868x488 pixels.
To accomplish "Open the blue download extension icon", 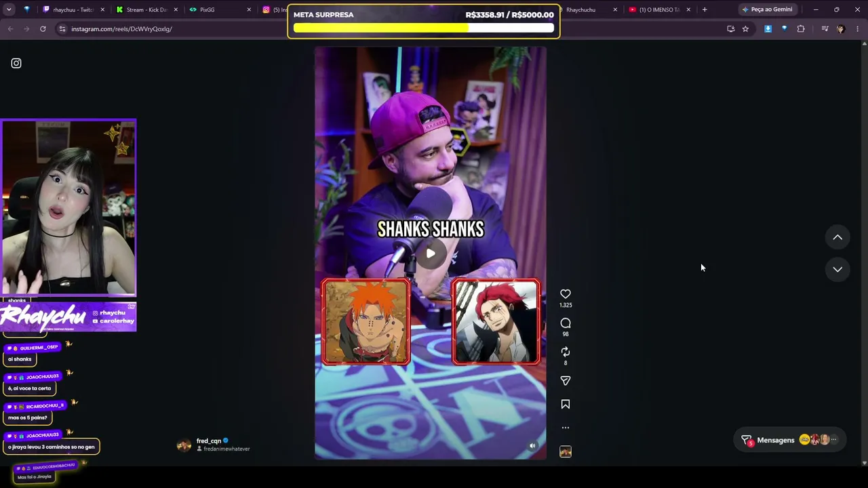I will click(768, 29).
